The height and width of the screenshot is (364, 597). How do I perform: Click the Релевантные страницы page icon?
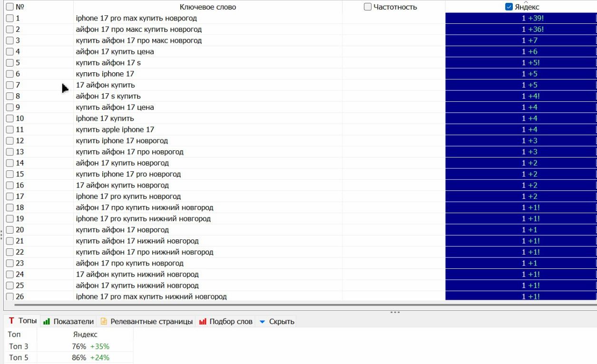pos(104,322)
